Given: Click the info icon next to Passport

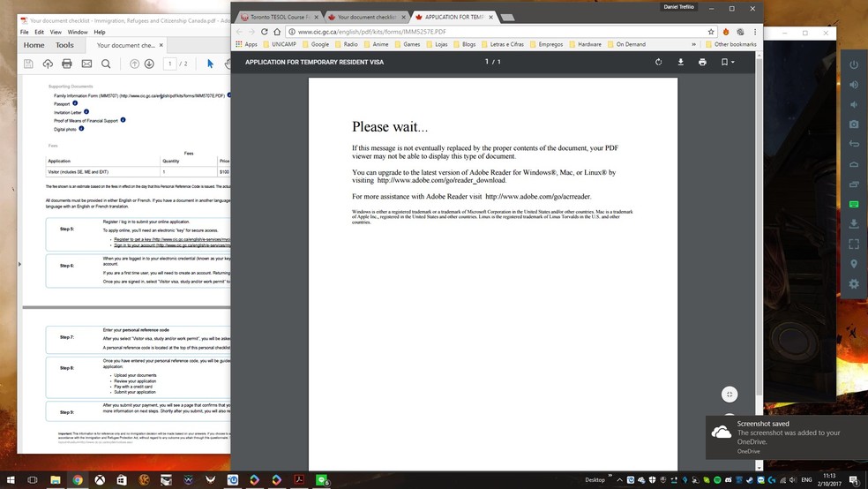Looking at the screenshot, I should tap(75, 103).
